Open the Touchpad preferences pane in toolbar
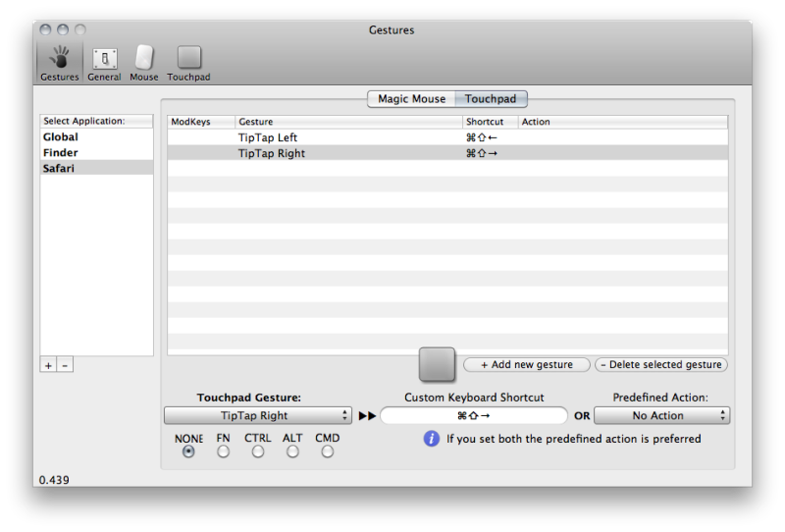This screenshot has height=532, width=785. (188, 63)
